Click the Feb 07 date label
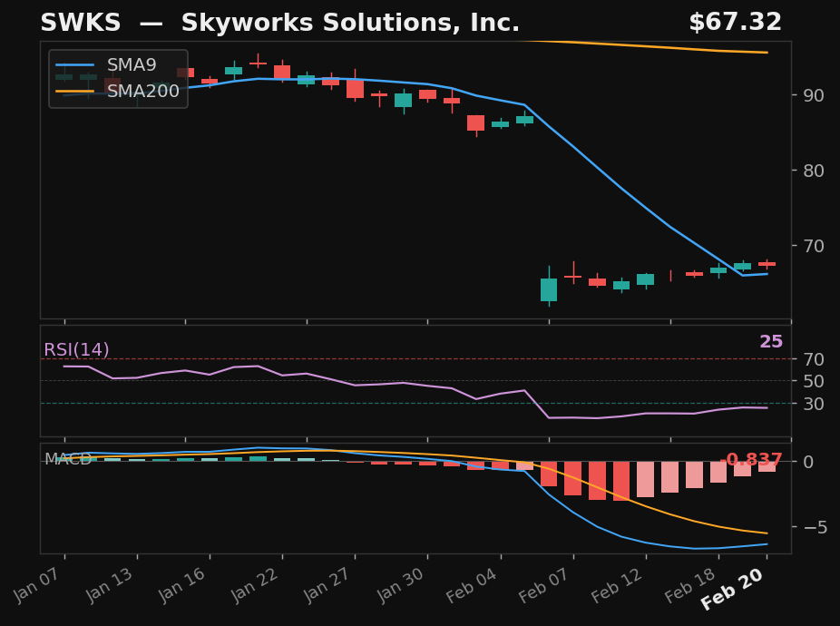Viewport: 840px width, 626px height. pos(545,585)
